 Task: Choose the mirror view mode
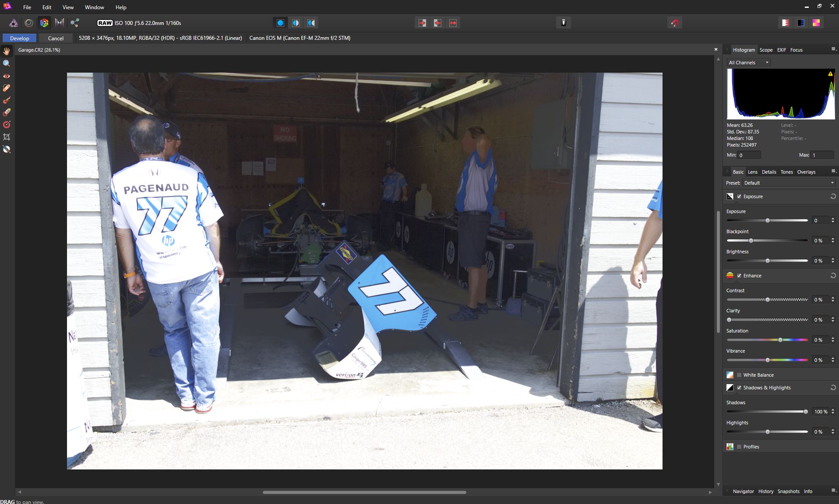pyautogui.click(x=311, y=23)
